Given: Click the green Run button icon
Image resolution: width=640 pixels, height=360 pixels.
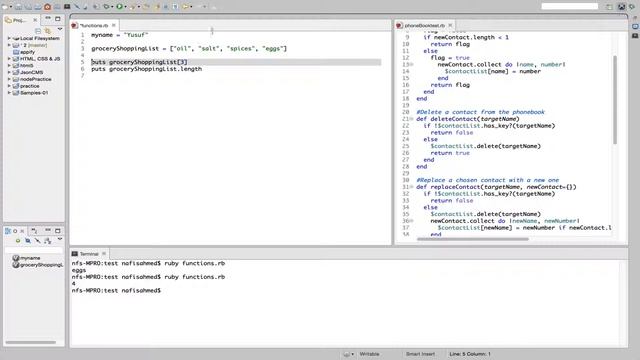Looking at the screenshot, I should pos(120,7).
